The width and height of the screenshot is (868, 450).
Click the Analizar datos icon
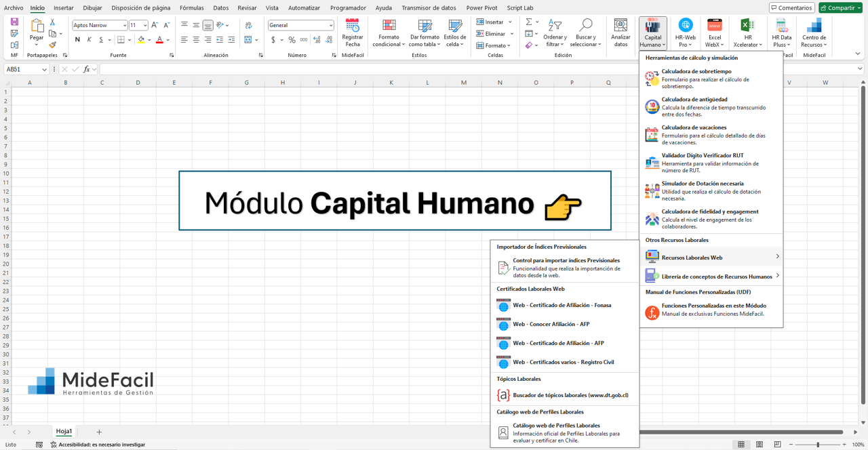click(x=620, y=25)
